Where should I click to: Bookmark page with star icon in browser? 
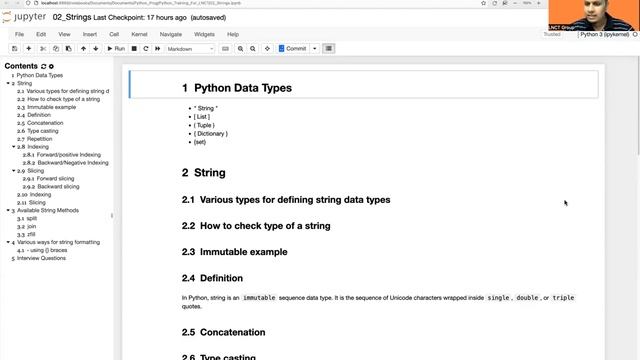click(x=483, y=3)
